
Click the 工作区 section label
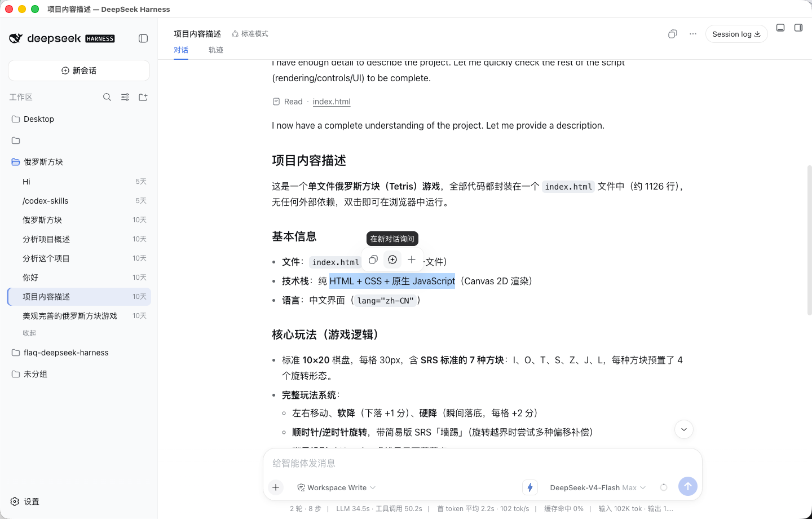pyautogui.click(x=21, y=97)
